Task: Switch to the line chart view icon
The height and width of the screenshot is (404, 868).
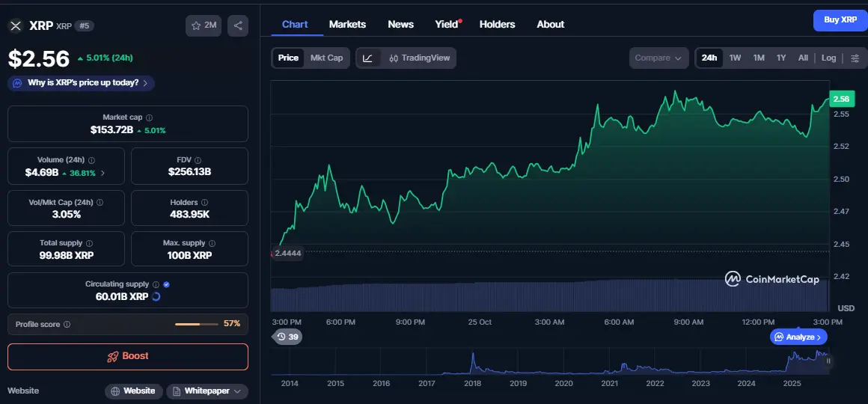Action: (368, 58)
